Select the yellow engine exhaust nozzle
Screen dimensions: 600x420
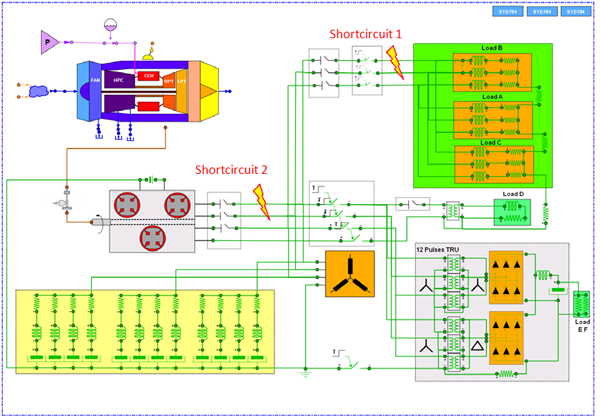pos(215,92)
